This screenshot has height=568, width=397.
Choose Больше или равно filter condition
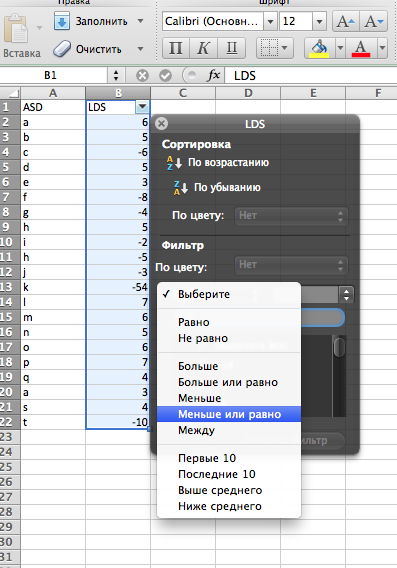[x=229, y=382]
